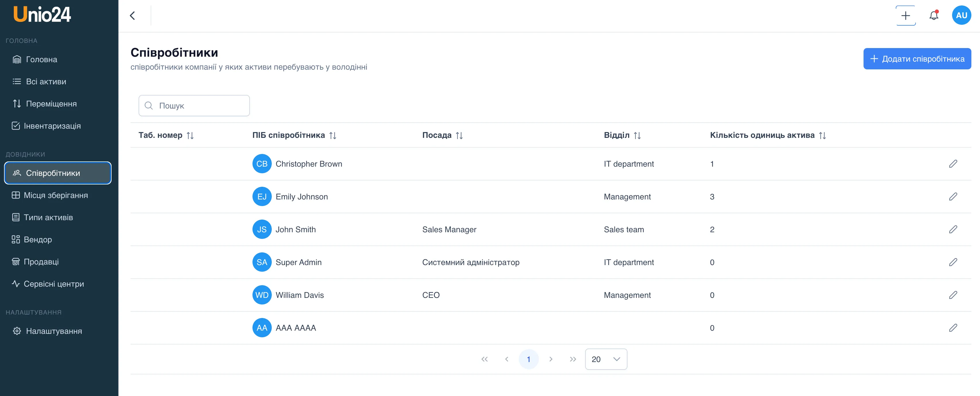Click pencil icon for William Davis
The image size is (980, 396).
(x=953, y=295)
